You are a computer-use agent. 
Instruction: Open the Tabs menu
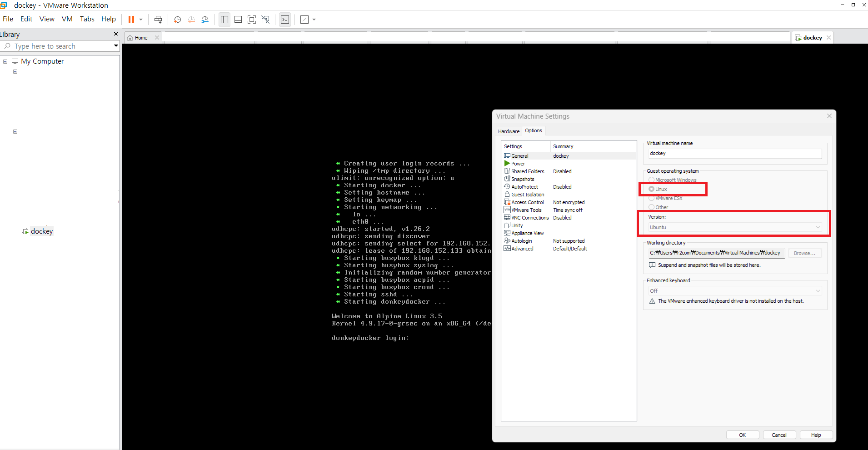pyautogui.click(x=87, y=19)
